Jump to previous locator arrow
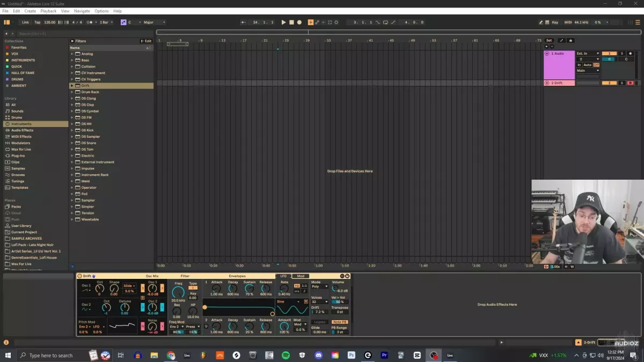 tap(547, 47)
